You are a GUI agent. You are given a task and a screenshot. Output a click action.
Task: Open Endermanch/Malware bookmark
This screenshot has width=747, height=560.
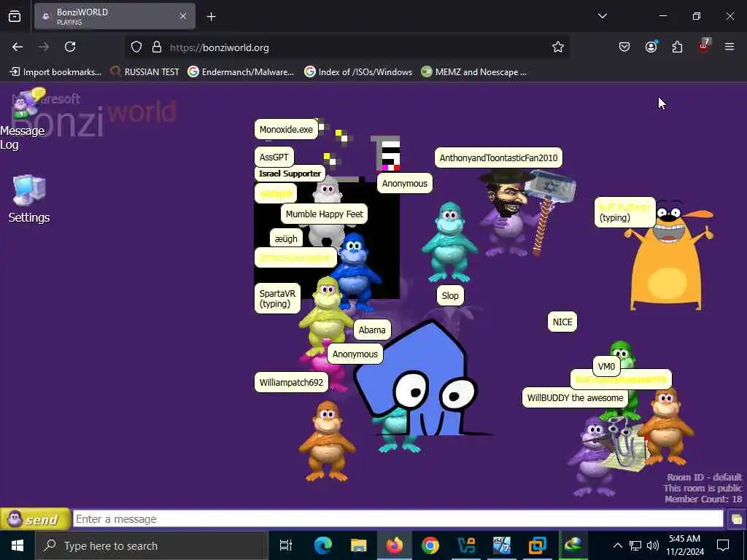click(241, 72)
